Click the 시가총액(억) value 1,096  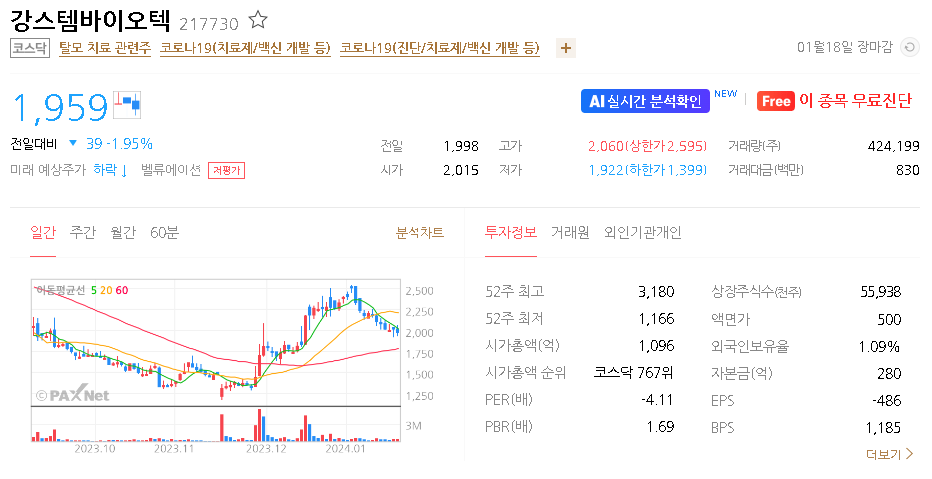(656, 346)
